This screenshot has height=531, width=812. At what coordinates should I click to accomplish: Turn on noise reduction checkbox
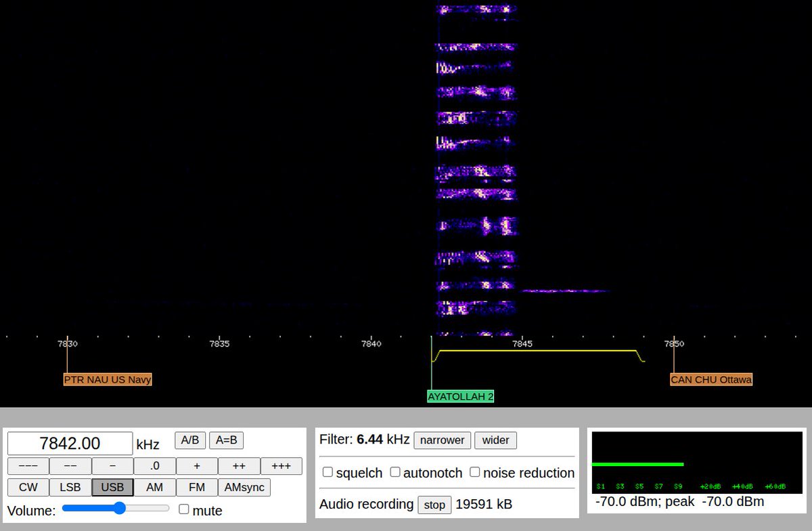pos(475,472)
